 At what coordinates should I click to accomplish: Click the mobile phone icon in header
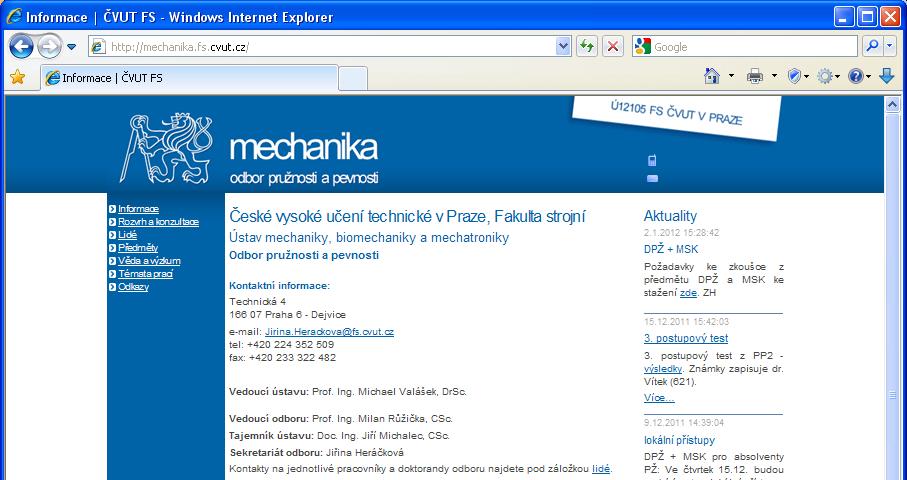click(652, 160)
